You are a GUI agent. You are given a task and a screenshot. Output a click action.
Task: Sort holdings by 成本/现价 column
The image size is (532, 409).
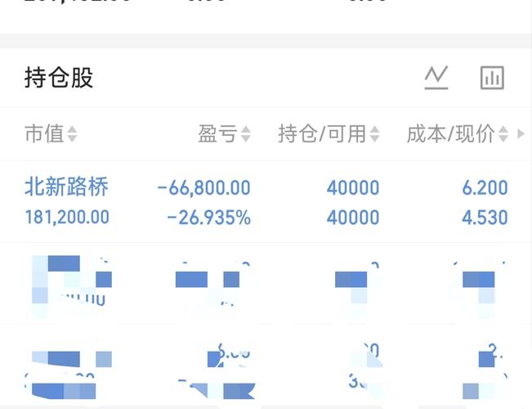point(458,133)
